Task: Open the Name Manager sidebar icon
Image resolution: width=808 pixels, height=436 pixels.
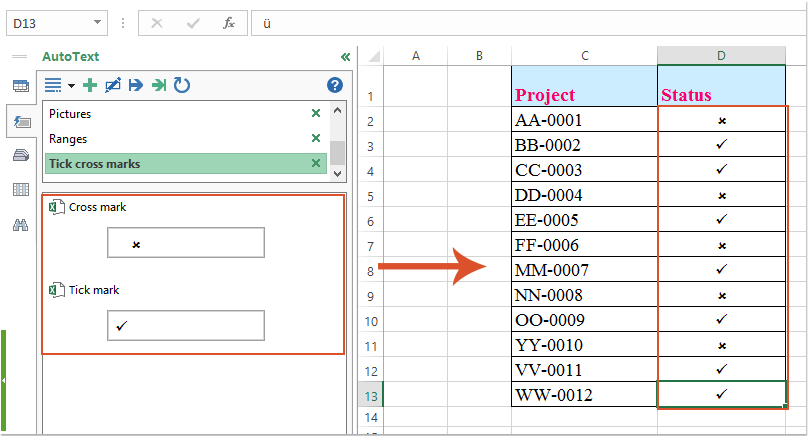Action: point(21,155)
